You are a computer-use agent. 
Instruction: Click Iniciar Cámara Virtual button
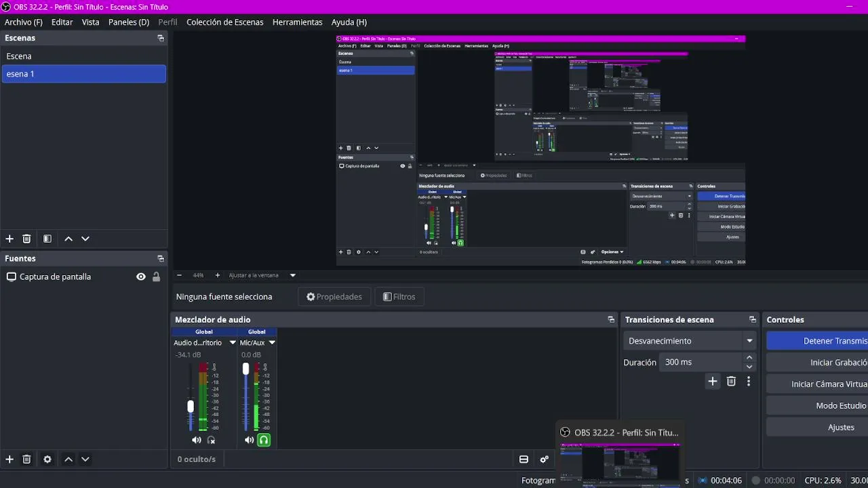pos(817,384)
